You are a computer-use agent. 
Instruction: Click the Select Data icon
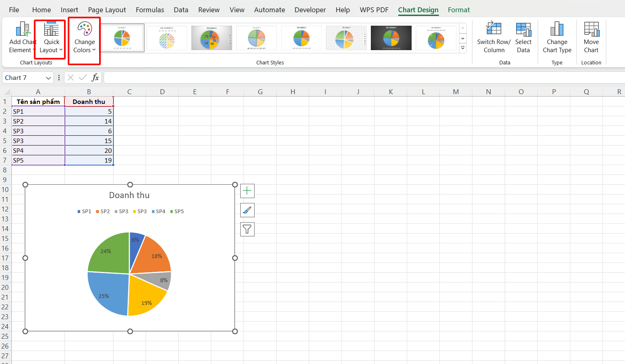point(523,29)
